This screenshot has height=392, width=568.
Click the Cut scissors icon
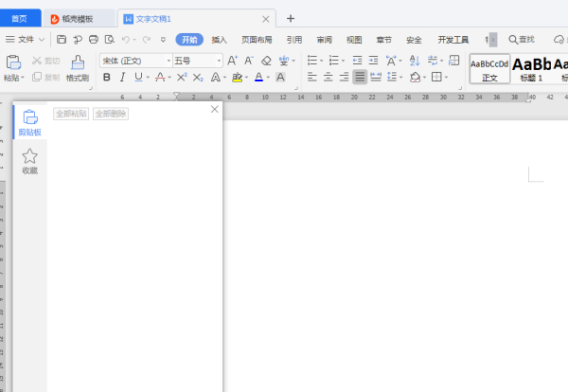(37, 61)
